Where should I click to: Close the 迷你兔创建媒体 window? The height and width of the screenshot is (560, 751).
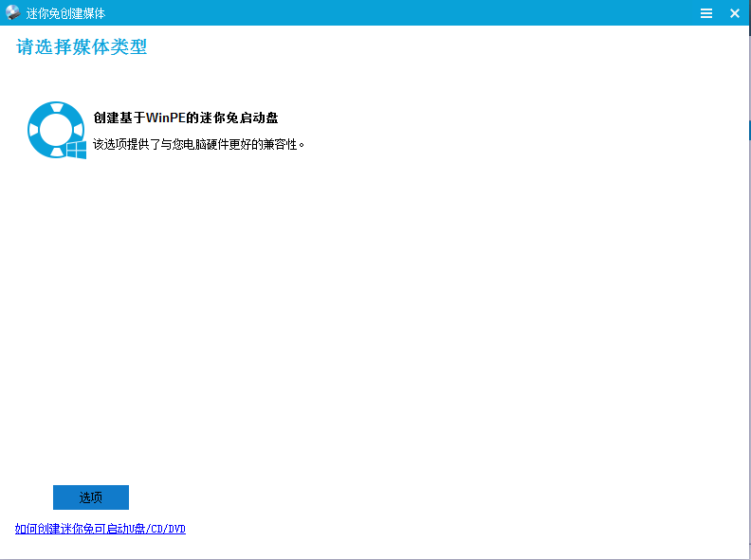click(x=735, y=13)
